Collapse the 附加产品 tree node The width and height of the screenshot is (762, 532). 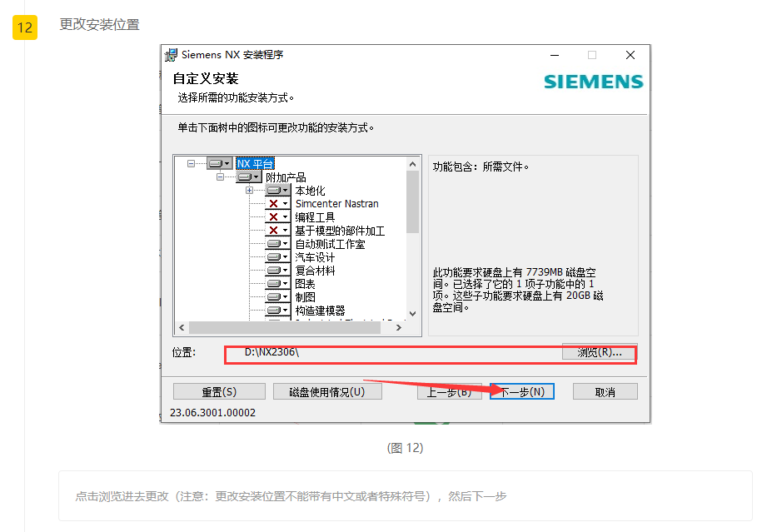(220, 177)
